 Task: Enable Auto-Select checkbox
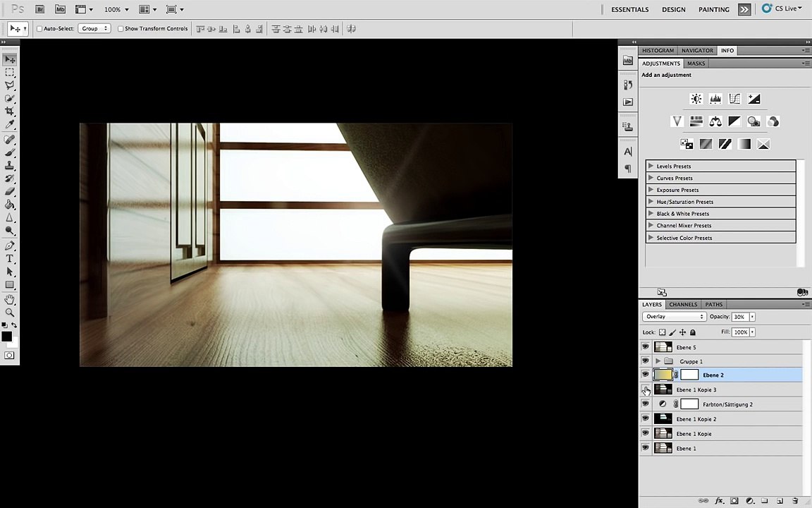[x=39, y=29]
